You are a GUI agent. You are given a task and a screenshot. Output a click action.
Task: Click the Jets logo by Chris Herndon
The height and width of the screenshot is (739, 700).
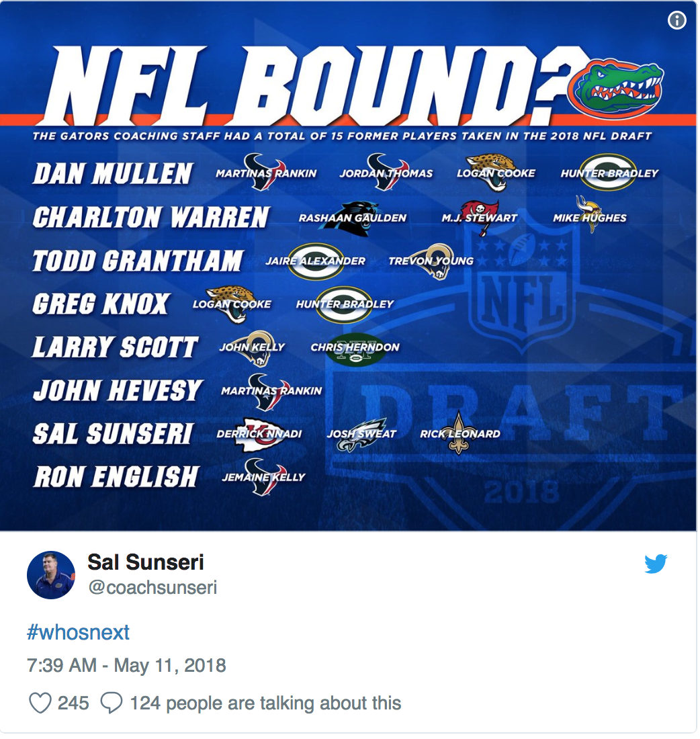(355, 350)
